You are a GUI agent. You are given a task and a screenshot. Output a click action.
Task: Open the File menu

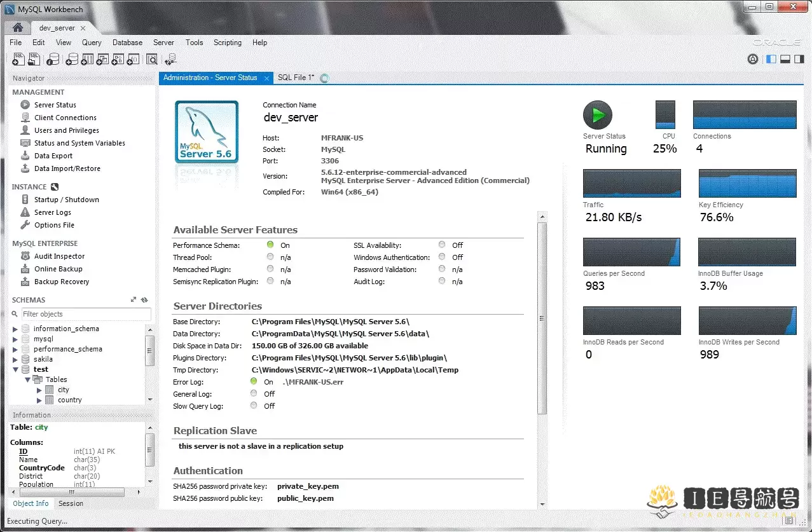pyautogui.click(x=15, y=43)
